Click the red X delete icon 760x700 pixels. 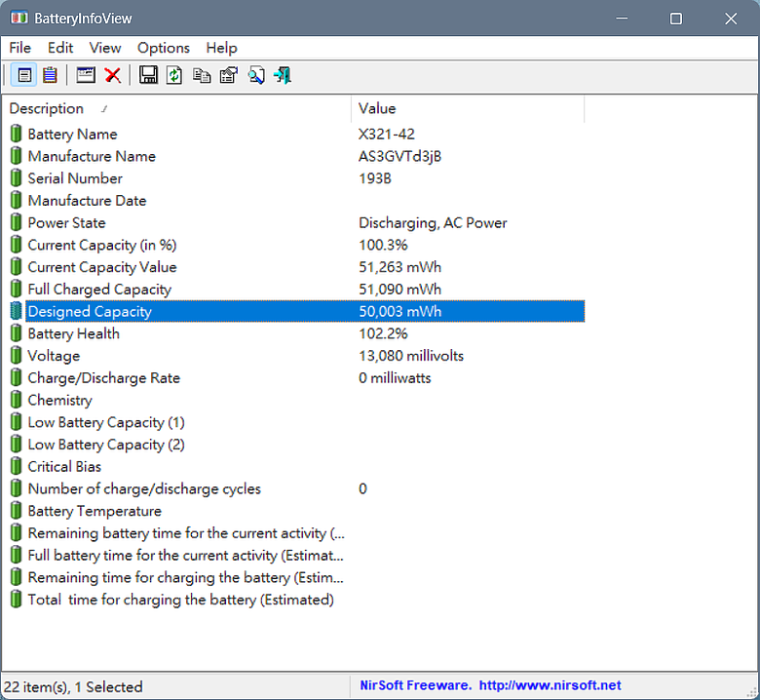point(113,75)
